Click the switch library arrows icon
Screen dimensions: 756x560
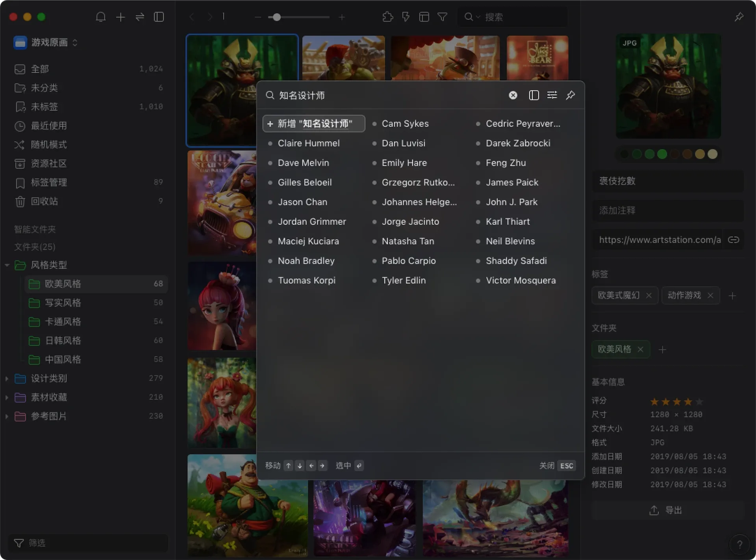(x=140, y=17)
